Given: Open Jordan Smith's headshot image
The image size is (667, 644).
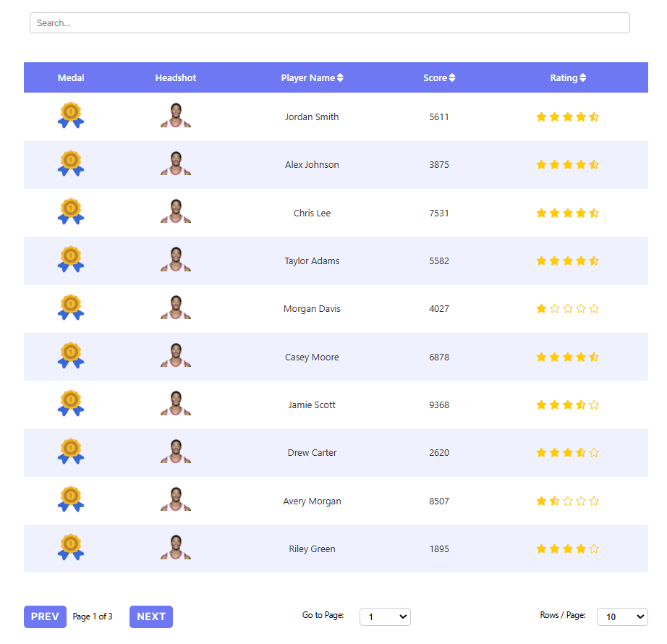Looking at the screenshot, I should [x=176, y=115].
